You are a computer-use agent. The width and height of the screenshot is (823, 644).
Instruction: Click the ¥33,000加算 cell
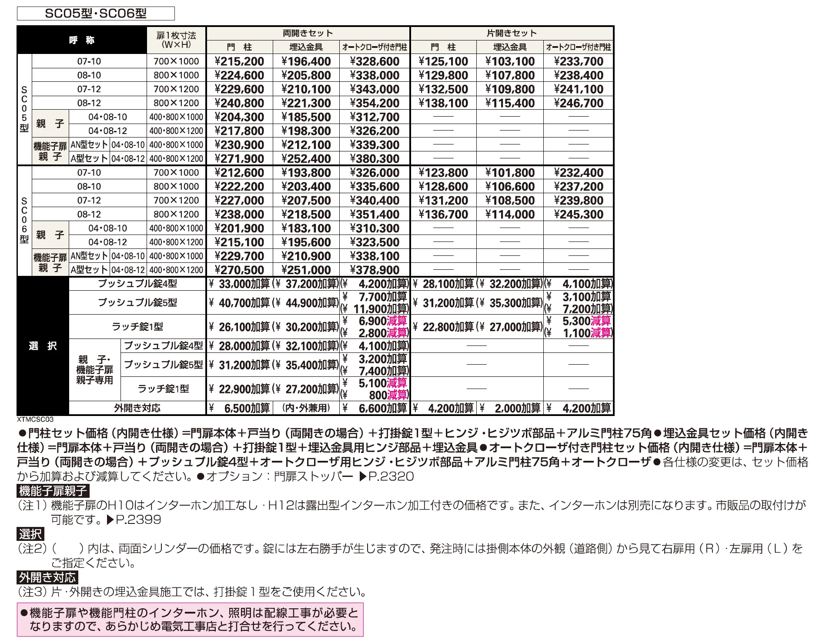(x=239, y=284)
